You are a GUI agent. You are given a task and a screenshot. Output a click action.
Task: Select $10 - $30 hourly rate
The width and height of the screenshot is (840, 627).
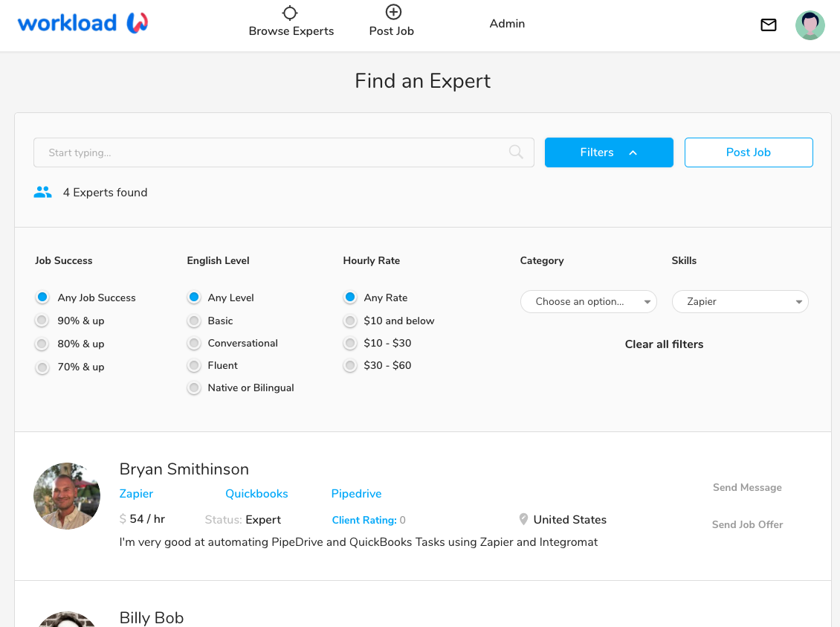point(350,343)
